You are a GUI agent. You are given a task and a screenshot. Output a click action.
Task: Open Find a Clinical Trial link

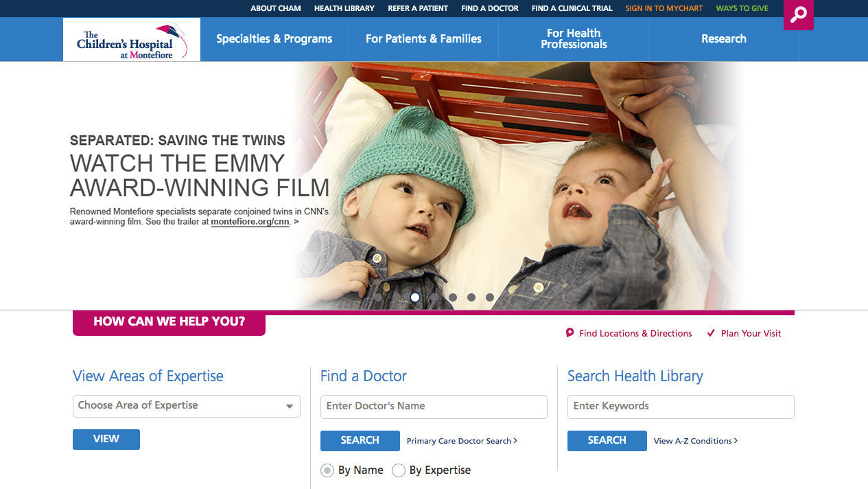point(572,8)
